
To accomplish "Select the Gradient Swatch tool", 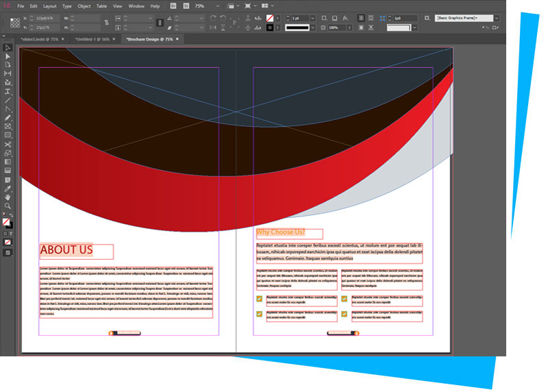I will point(8,162).
